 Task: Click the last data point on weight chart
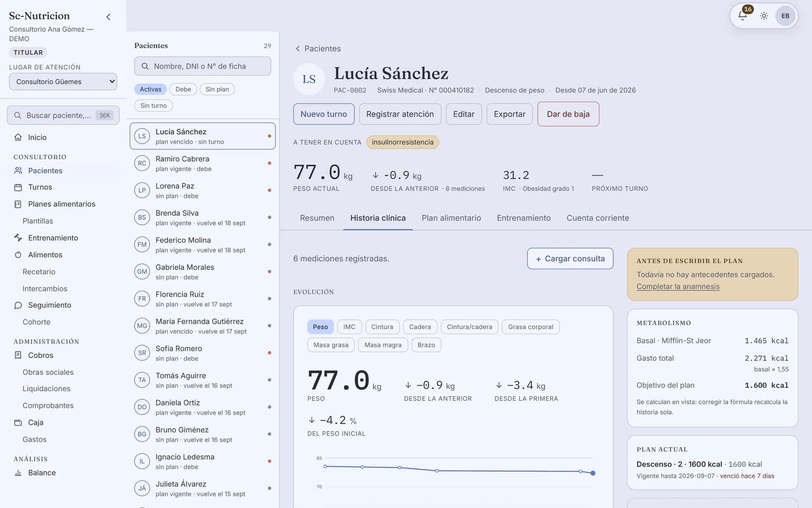(593, 473)
